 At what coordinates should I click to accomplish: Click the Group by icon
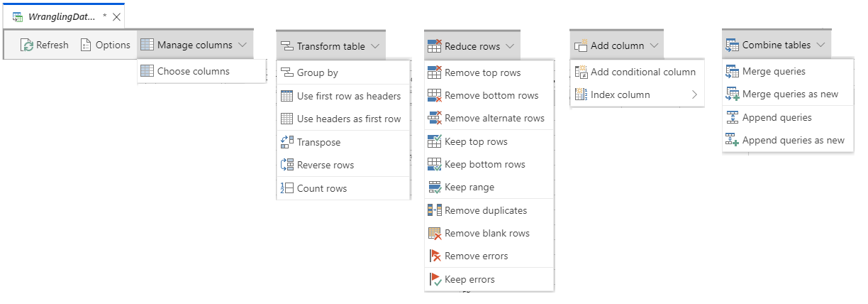(x=287, y=72)
